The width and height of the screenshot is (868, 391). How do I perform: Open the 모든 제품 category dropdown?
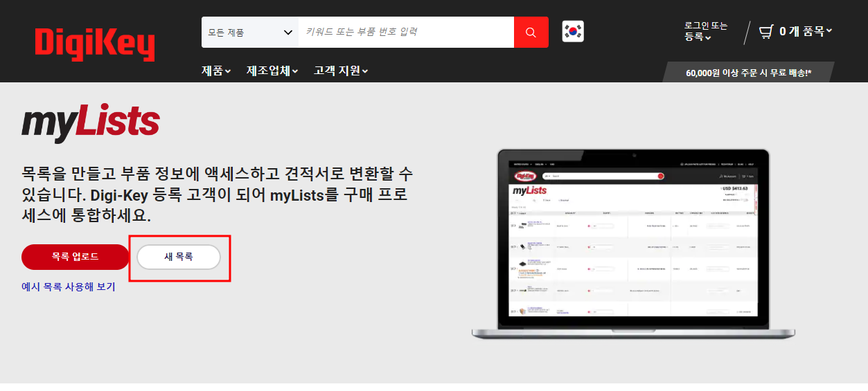[x=250, y=33]
